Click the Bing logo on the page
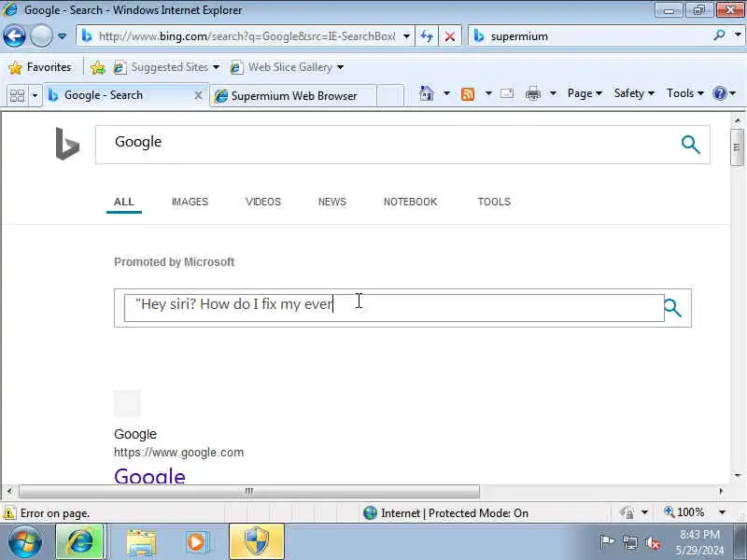This screenshot has width=747, height=560. point(67,144)
